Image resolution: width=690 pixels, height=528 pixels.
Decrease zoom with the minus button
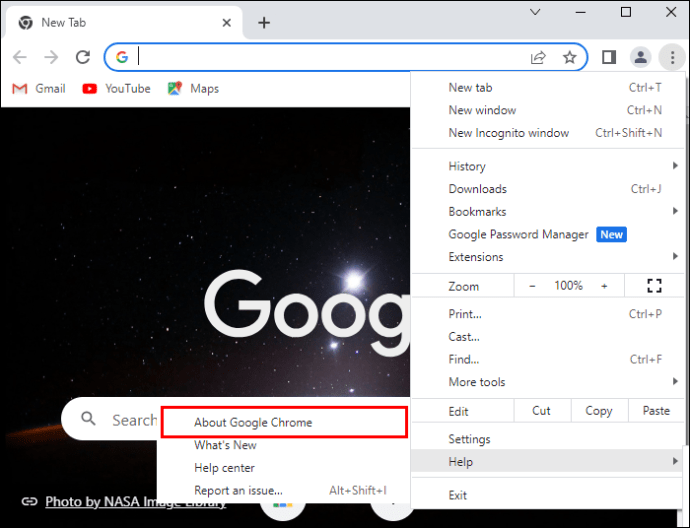coord(532,286)
